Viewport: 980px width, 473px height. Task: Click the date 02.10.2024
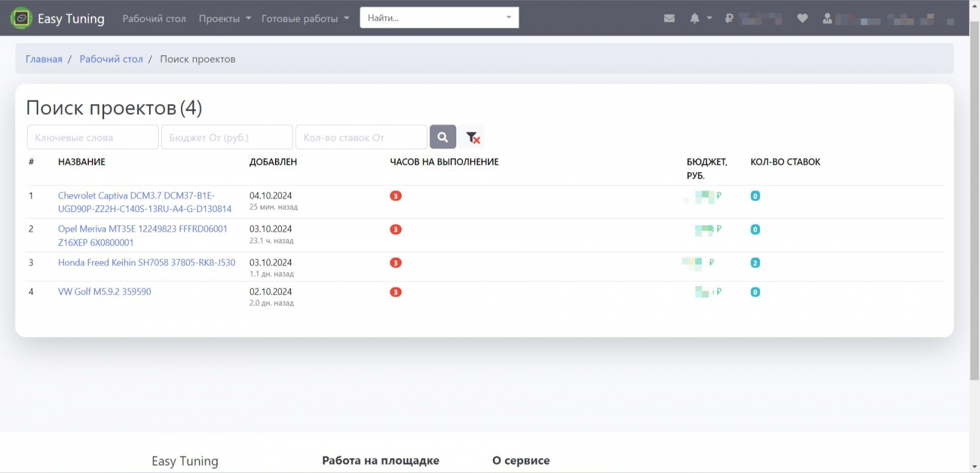pos(271,292)
